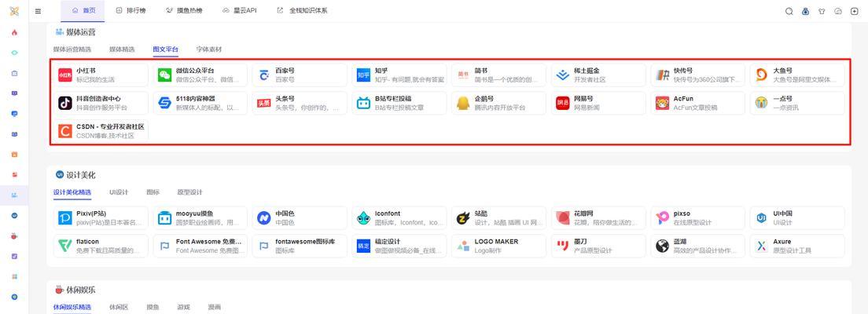Open the 稀土掘金 developer community card
This screenshot has width=868, height=314.
pyautogui.click(x=598, y=75)
